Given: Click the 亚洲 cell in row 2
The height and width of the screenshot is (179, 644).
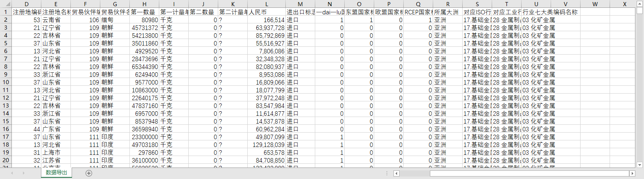Looking at the screenshot, I should [x=447, y=20].
